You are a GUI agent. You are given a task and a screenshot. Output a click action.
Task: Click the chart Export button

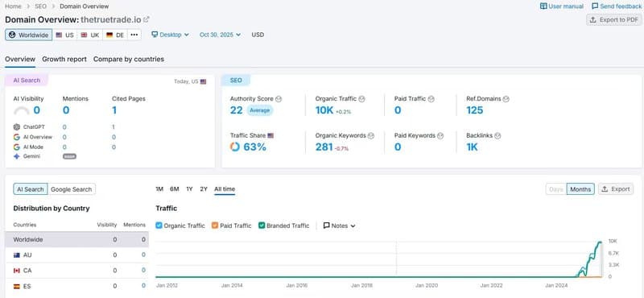coord(616,189)
